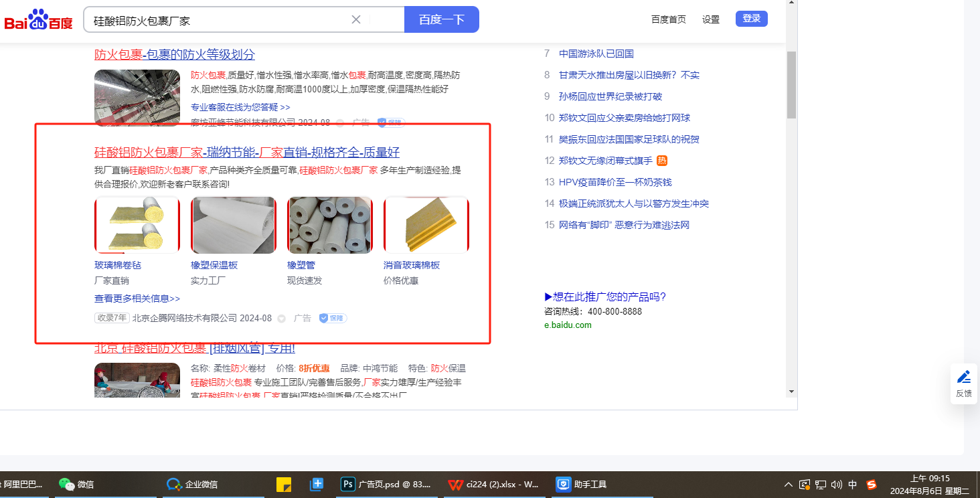Viewport: 980px width, 498px height.
Task: Open the yellow sticky notes taskbar icon
Action: click(x=284, y=484)
